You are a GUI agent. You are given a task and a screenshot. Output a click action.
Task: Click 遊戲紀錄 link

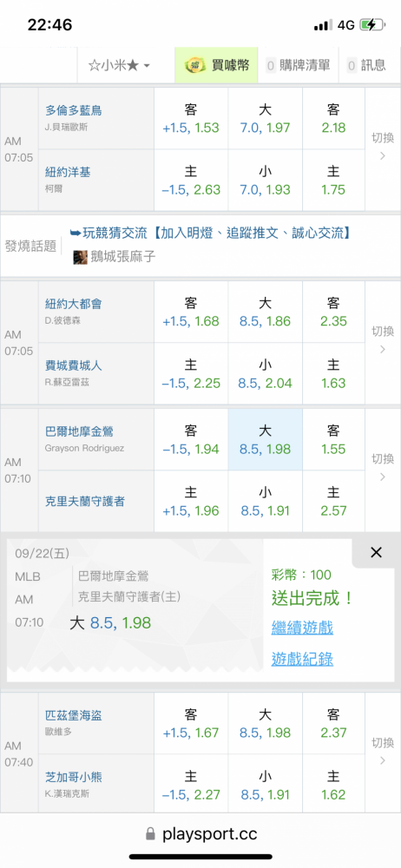click(x=302, y=659)
